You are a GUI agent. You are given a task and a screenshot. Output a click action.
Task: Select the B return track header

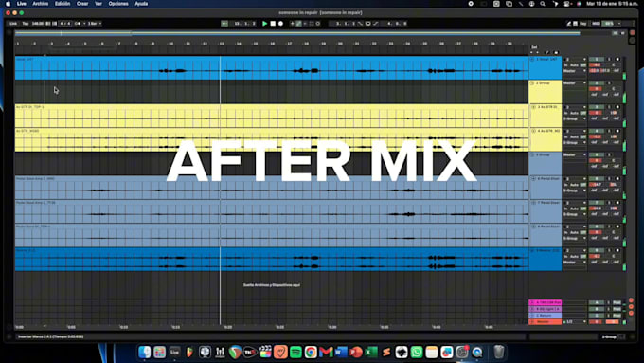click(x=545, y=309)
